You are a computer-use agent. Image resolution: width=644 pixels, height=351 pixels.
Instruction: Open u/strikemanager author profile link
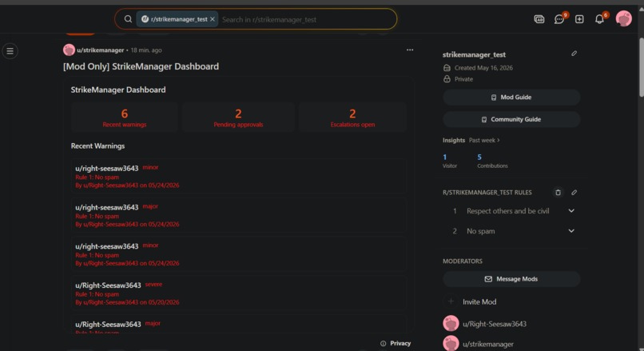click(100, 50)
